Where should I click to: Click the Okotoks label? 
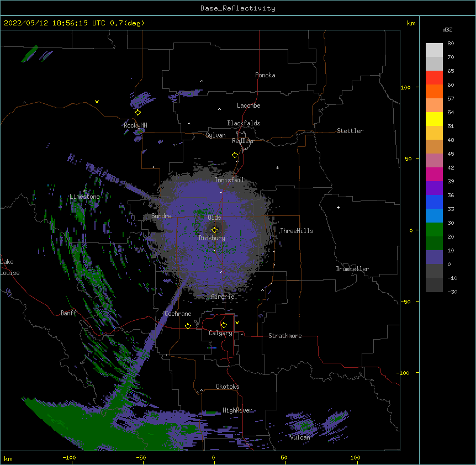pyautogui.click(x=228, y=387)
